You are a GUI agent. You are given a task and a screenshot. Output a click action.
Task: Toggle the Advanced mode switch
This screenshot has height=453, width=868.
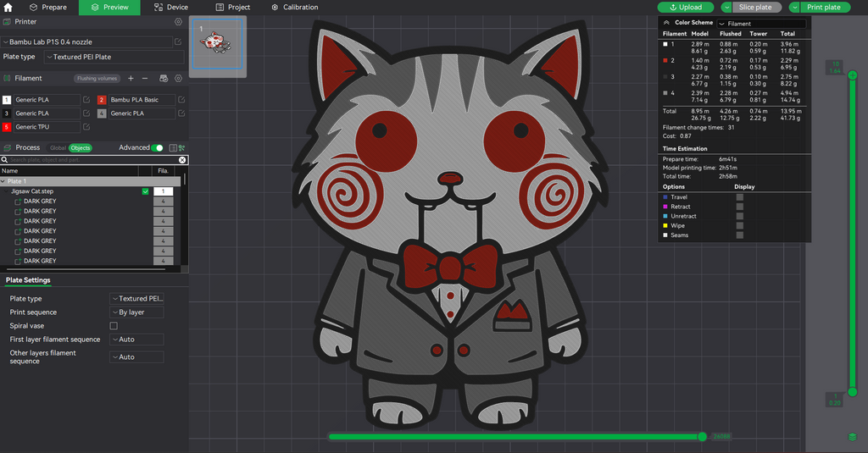[x=157, y=147]
